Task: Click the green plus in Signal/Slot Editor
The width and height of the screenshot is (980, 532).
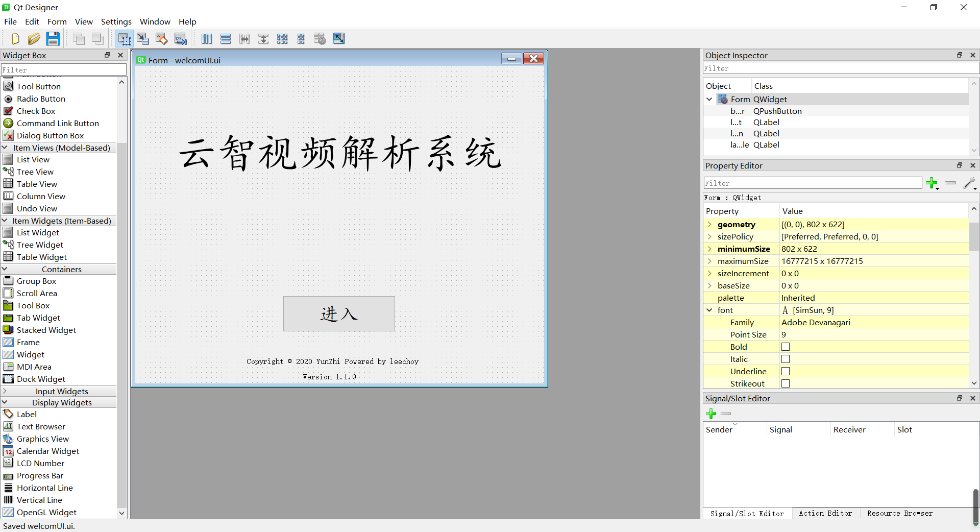Action: click(711, 414)
